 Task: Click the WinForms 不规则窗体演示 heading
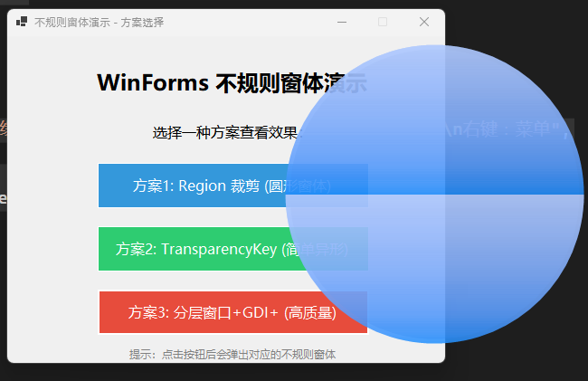pos(232,83)
